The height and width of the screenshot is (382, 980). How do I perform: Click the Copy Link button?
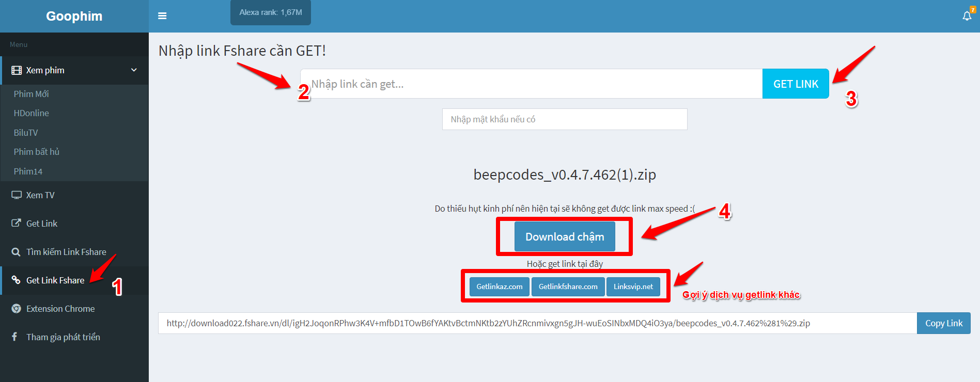944,323
